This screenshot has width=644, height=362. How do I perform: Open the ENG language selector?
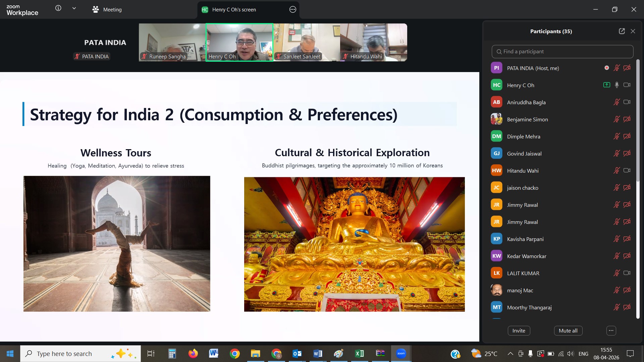point(584,353)
